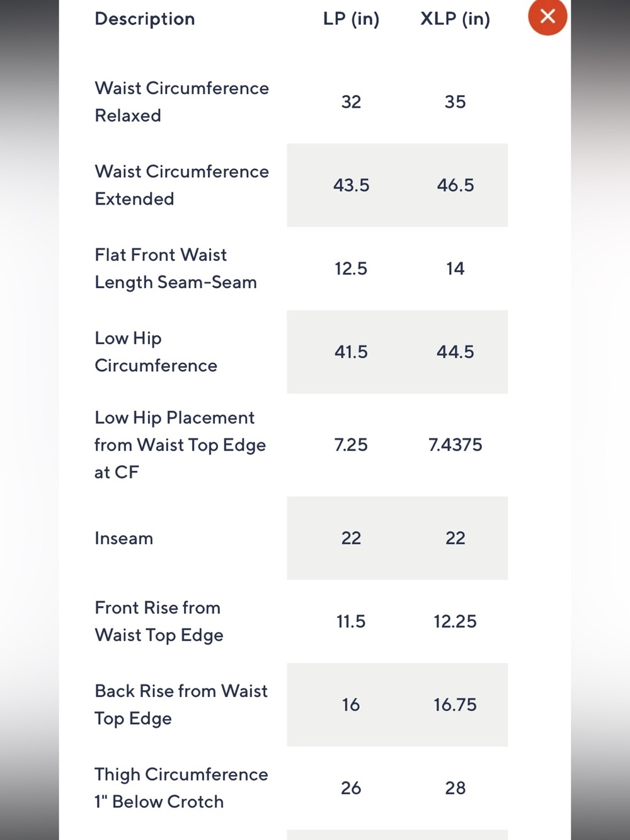
Task: Select XLP value 35 for relaxed waist
Action: click(x=455, y=102)
